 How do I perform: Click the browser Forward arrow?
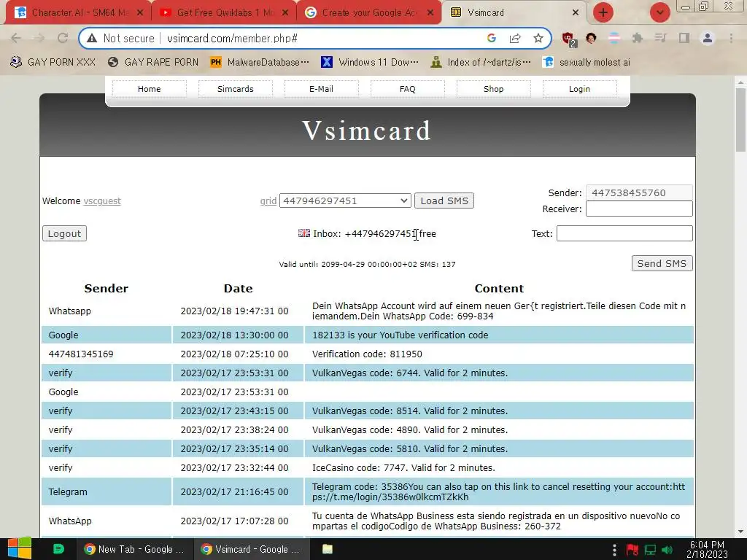coord(39,38)
